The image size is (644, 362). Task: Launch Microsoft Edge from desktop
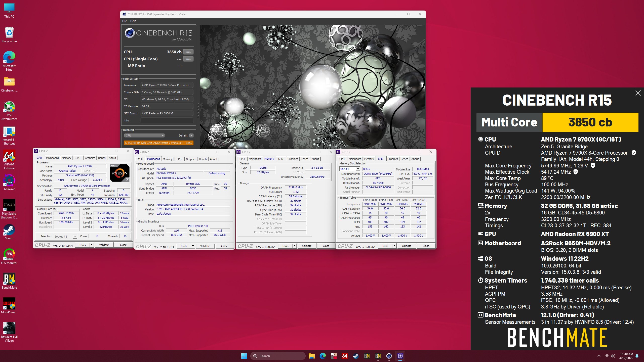tap(9, 61)
